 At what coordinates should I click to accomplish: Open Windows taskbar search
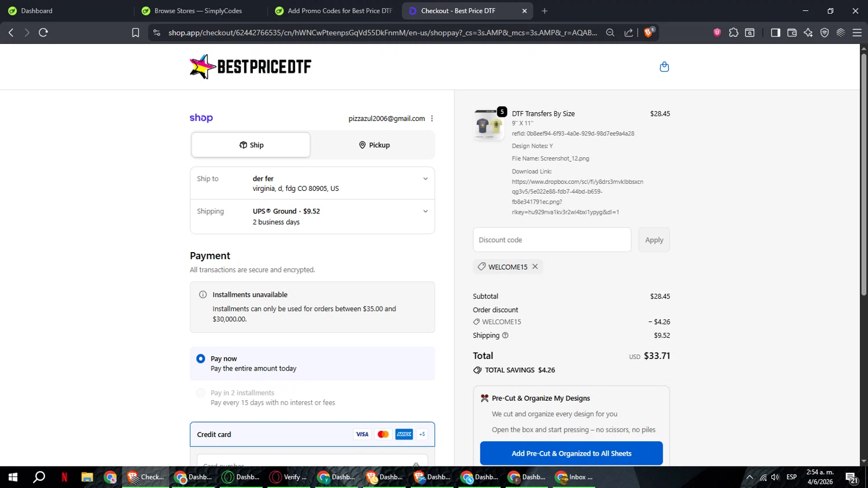point(39,477)
